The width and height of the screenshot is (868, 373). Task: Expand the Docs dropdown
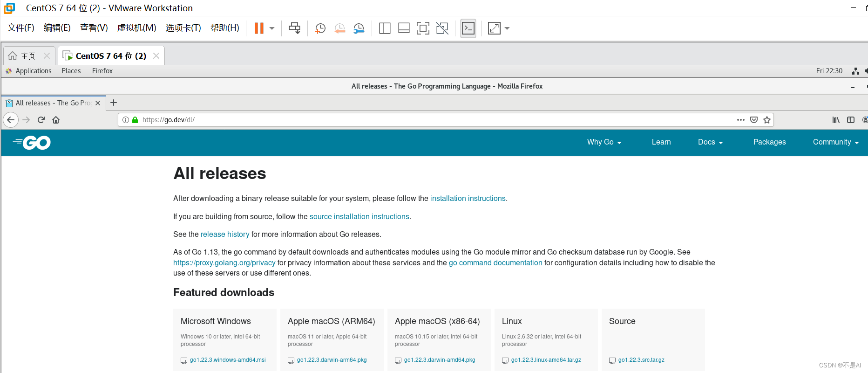click(711, 142)
